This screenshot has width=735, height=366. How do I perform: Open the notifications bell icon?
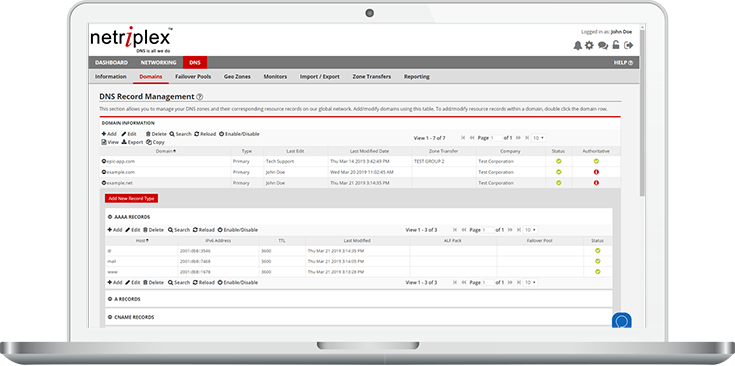(578, 45)
